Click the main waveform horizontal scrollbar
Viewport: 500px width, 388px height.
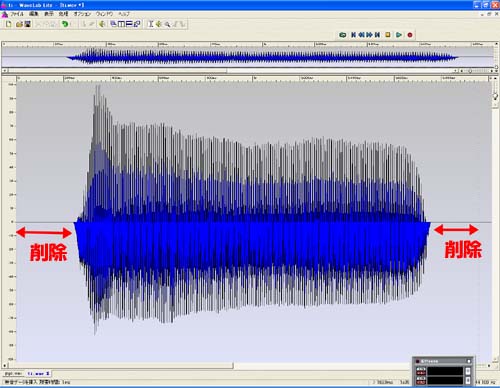[120, 366]
